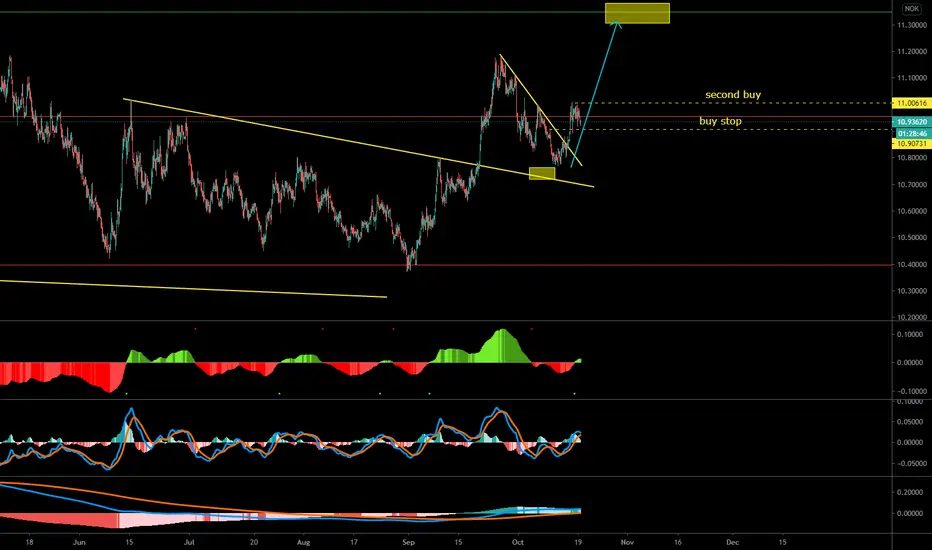Viewport: 932px width, 550px height.
Task: Click the Aug label on time axis
Action: click(x=303, y=542)
